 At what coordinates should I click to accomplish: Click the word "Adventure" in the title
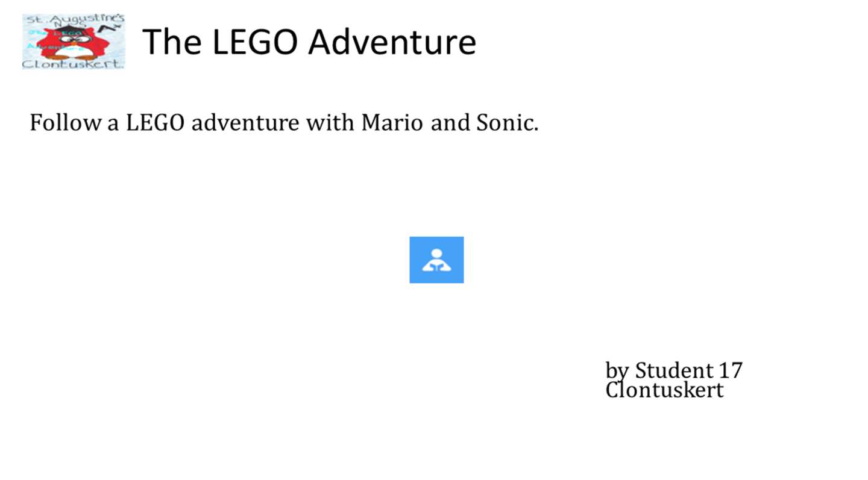point(392,42)
